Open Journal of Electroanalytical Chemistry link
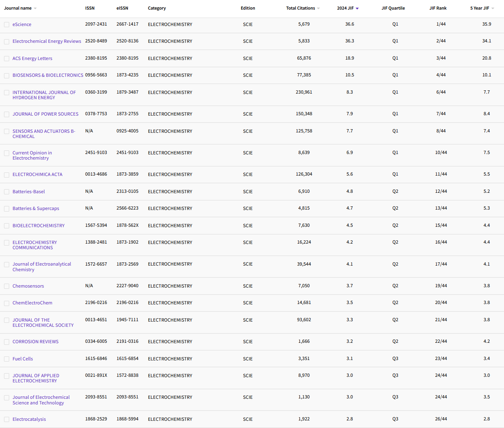This screenshot has width=504, height=428. 42,267
